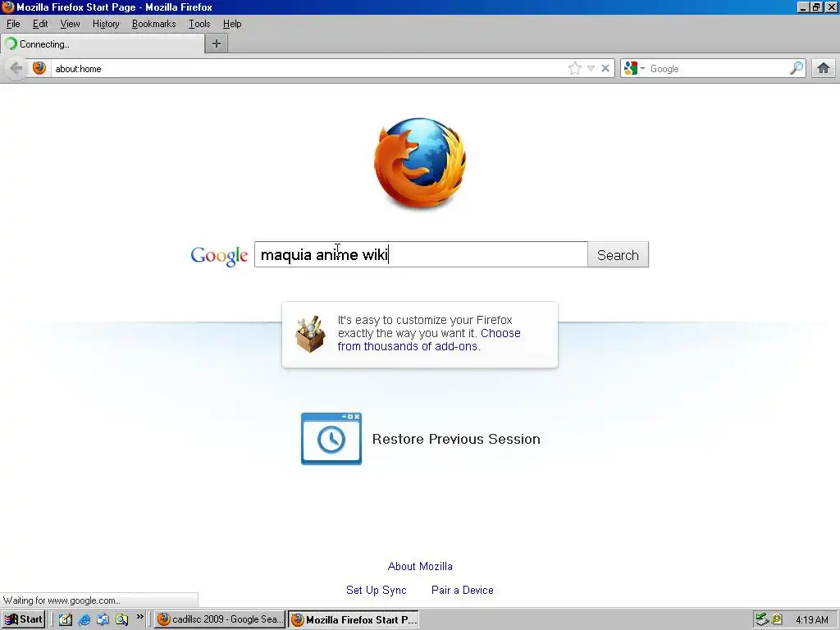Screen dimensions: 840x630
Task: Open the URL history dropdown arrow
Action: [591, 69]
